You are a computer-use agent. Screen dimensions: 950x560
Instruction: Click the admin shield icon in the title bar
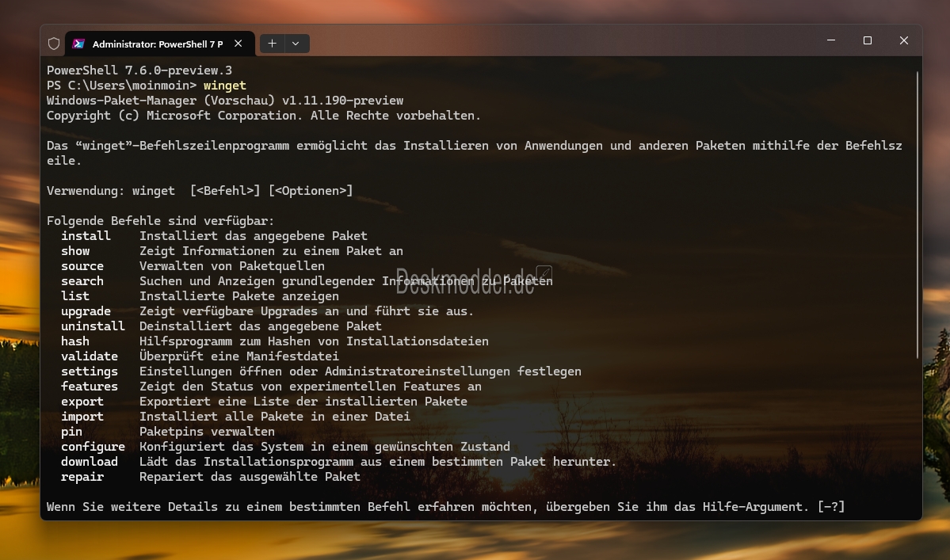[x=54, y=44]
